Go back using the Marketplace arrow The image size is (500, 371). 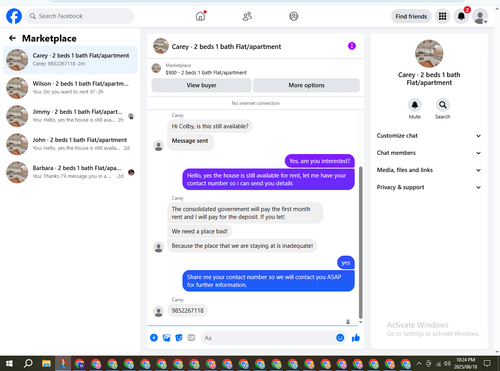(12, 38)
